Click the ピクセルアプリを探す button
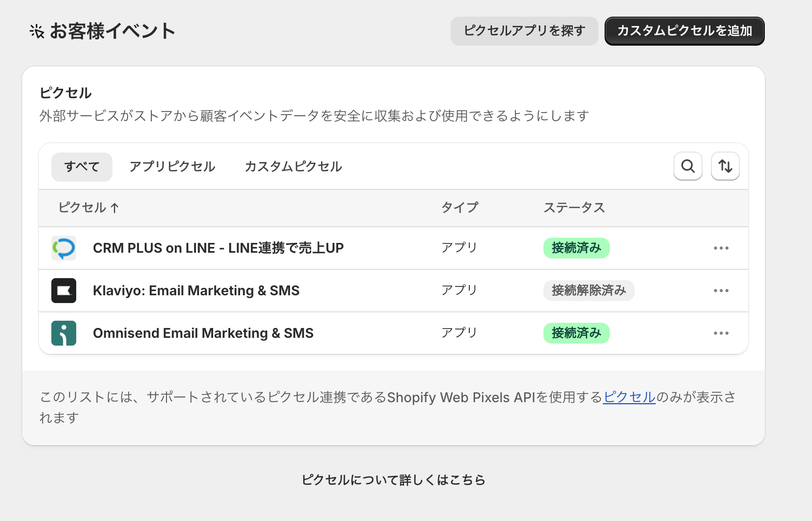812x521 pixels. pos(524,31)
